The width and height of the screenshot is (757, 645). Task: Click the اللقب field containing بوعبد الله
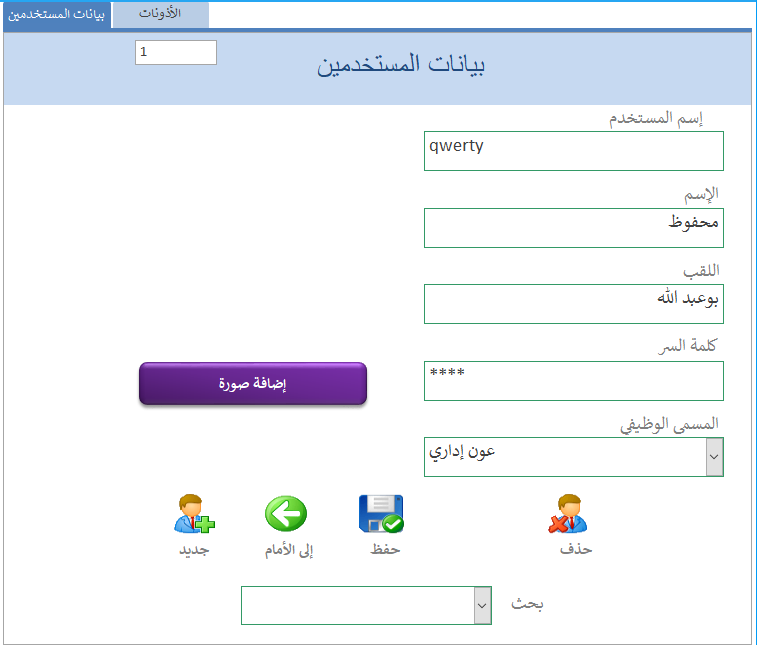[573, 304]
